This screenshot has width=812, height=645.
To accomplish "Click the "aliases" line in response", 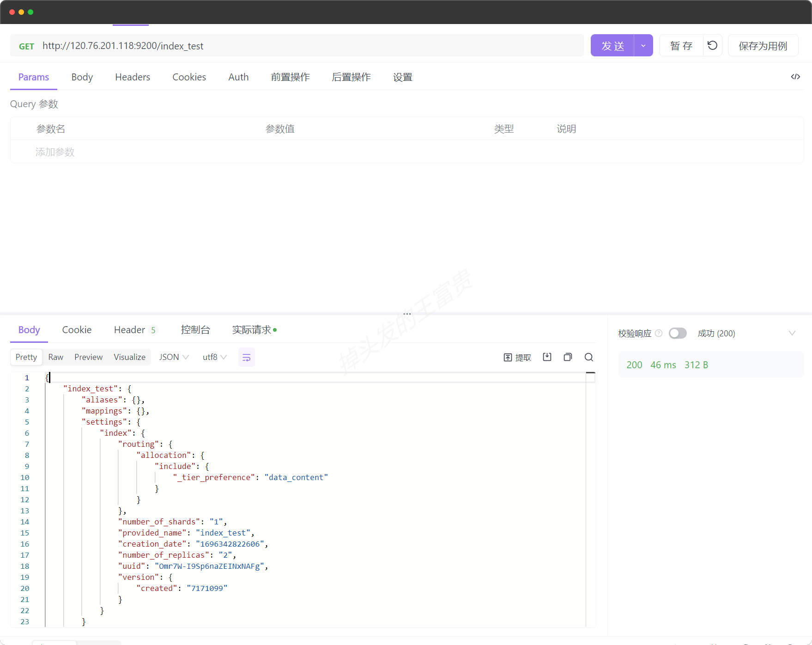I will click(113, 400).
